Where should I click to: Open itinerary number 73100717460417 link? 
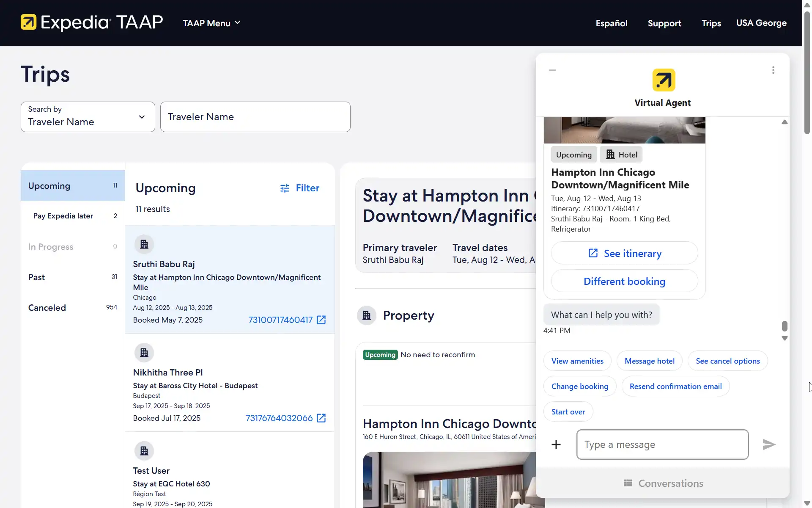coord(280,320)
